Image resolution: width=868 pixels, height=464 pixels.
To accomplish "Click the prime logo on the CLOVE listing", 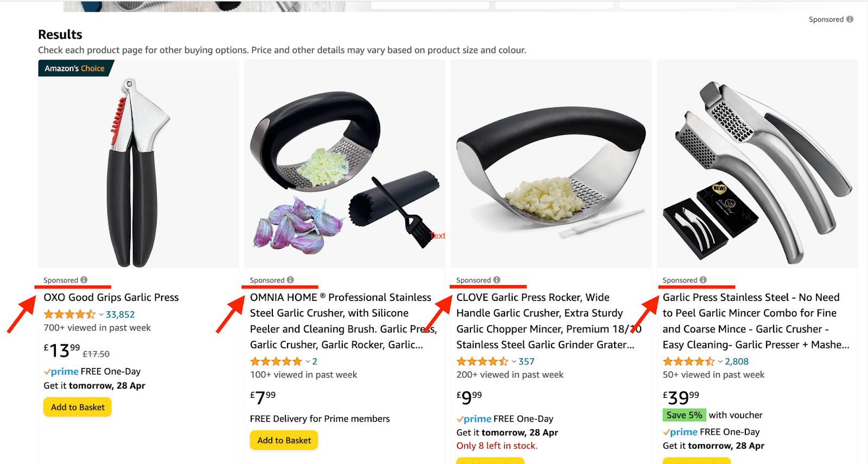I will coord(474,418).
